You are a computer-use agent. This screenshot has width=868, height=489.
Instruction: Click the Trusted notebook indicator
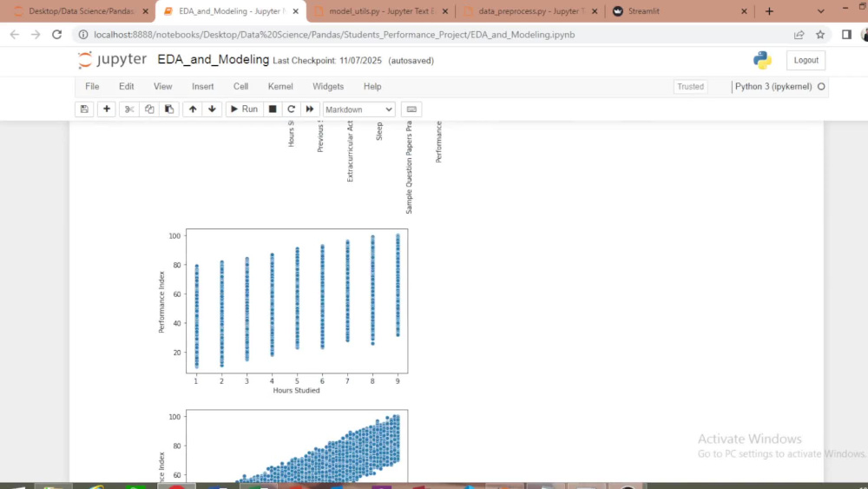690,86
